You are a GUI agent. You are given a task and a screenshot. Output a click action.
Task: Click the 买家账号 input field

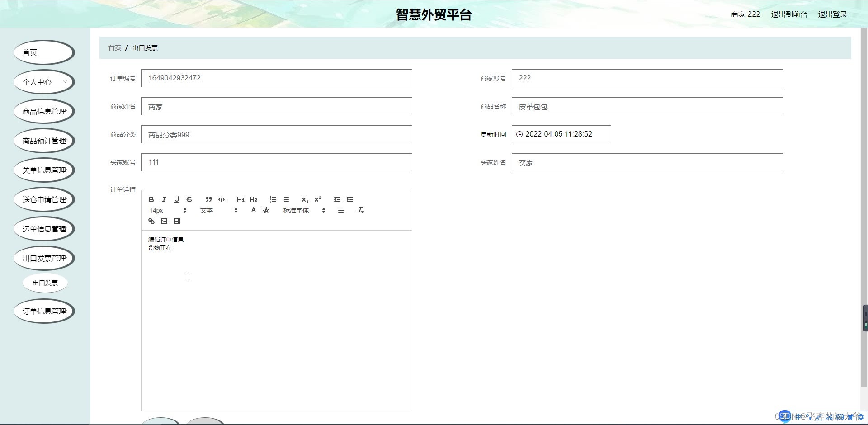click(x=277, y=162)
